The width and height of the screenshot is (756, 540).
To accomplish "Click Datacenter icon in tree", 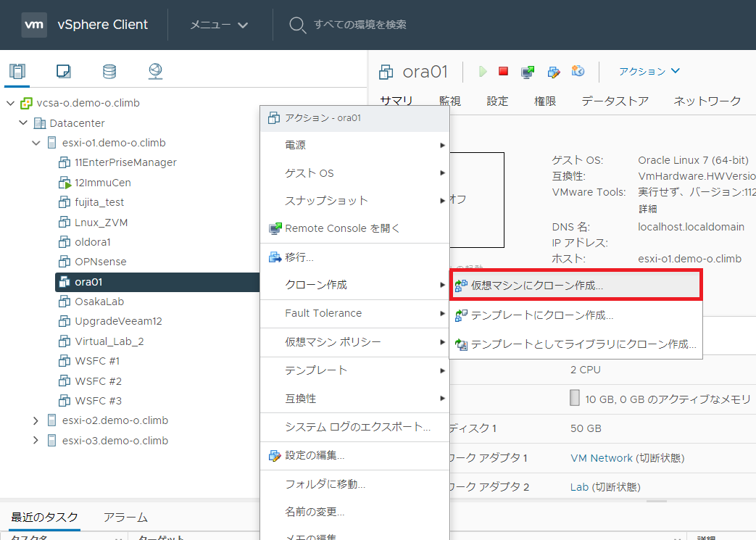I will pos(40,123).
